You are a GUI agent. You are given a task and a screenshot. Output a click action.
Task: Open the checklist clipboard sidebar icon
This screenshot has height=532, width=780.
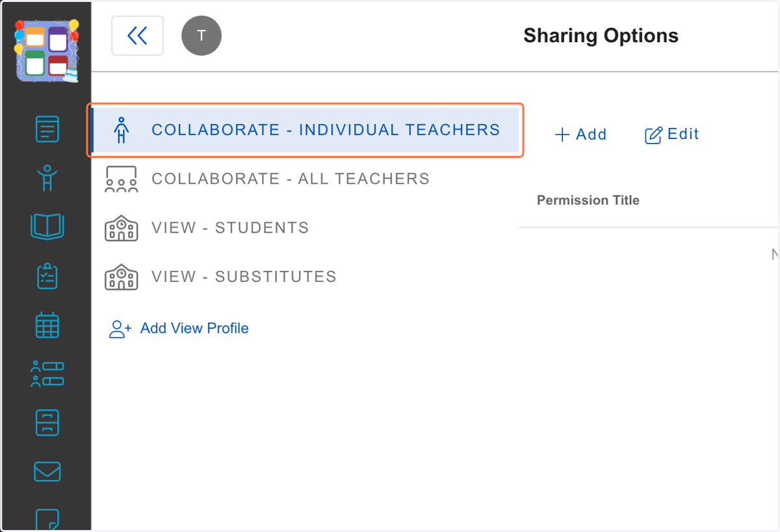pyautogui.click(x=47, y=276)
